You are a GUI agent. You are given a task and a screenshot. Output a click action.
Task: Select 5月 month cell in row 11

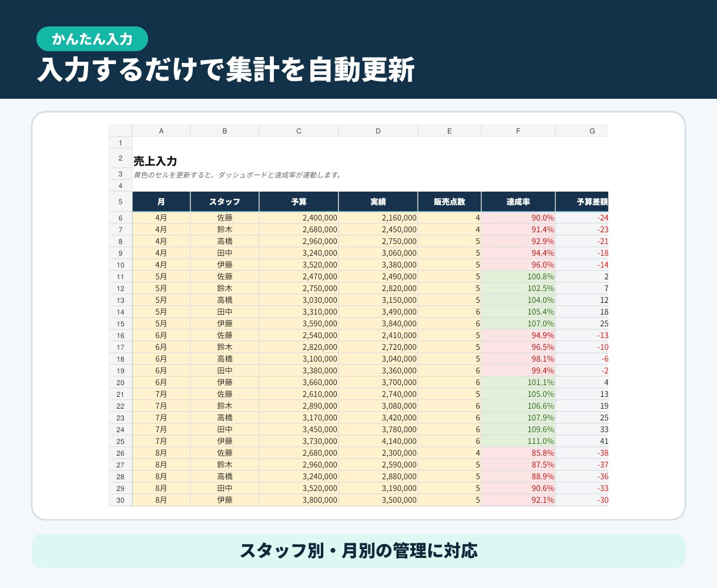point(161,276)
